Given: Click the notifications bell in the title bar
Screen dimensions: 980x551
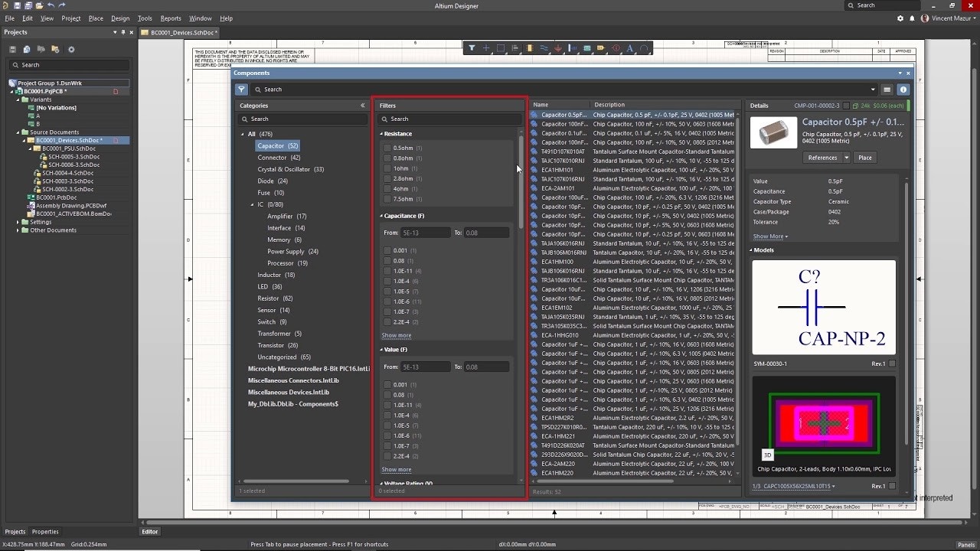Looking at the screenshot, I should click(911, 18).
